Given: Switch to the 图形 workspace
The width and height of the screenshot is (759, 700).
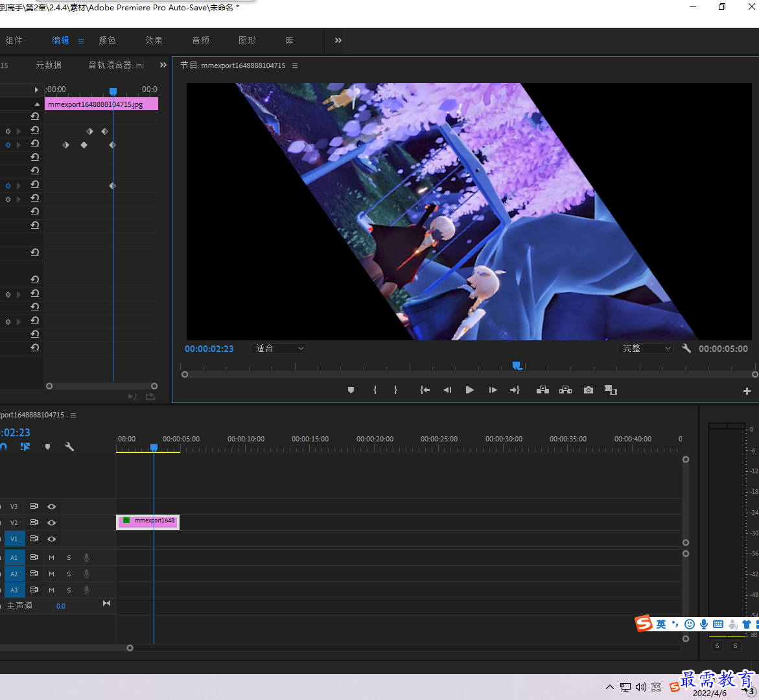Looking at the screenshot, I should coord(248,40).
